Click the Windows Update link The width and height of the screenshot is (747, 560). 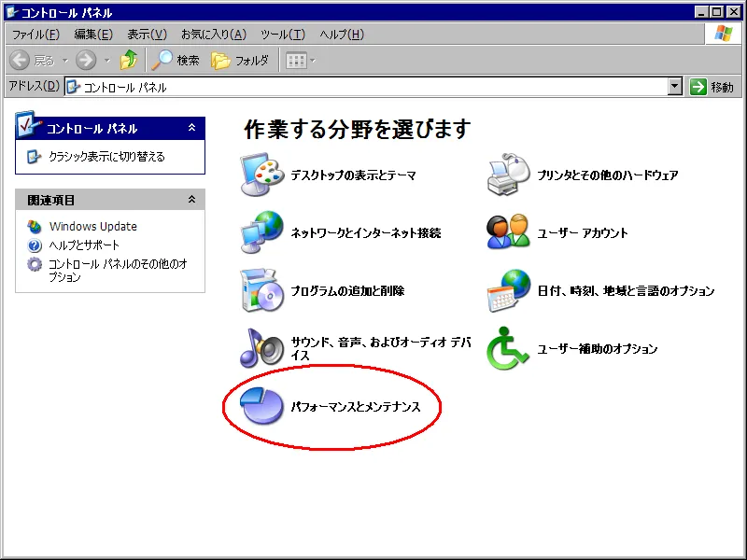[92, 226]
